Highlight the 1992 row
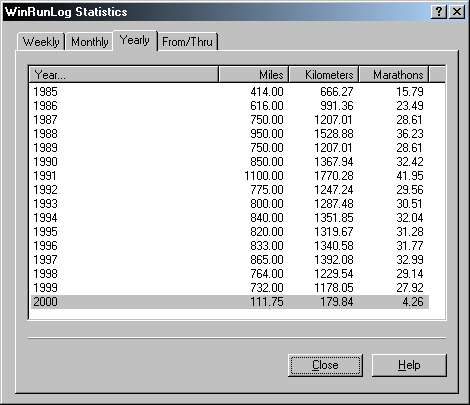This screenshot has height=405, width=470. [230, 190]
